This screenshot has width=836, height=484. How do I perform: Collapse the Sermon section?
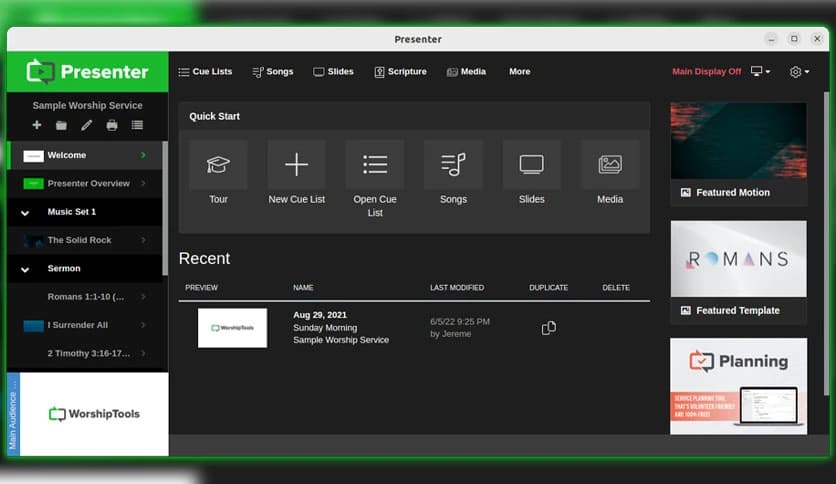tap(25, 269)
